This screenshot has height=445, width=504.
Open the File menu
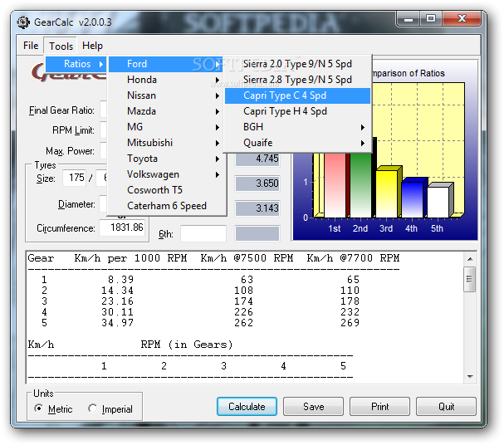pyautogui.click(x=31, y=46)
